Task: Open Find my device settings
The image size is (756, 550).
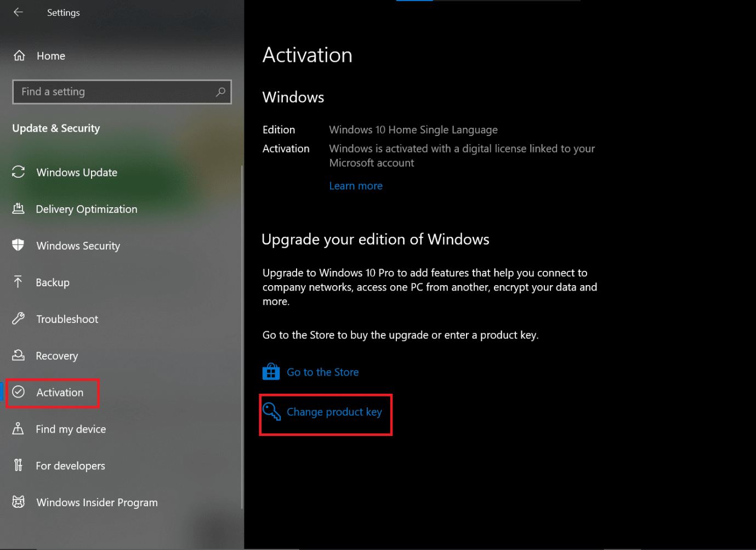Action: [x=71, y=429]
